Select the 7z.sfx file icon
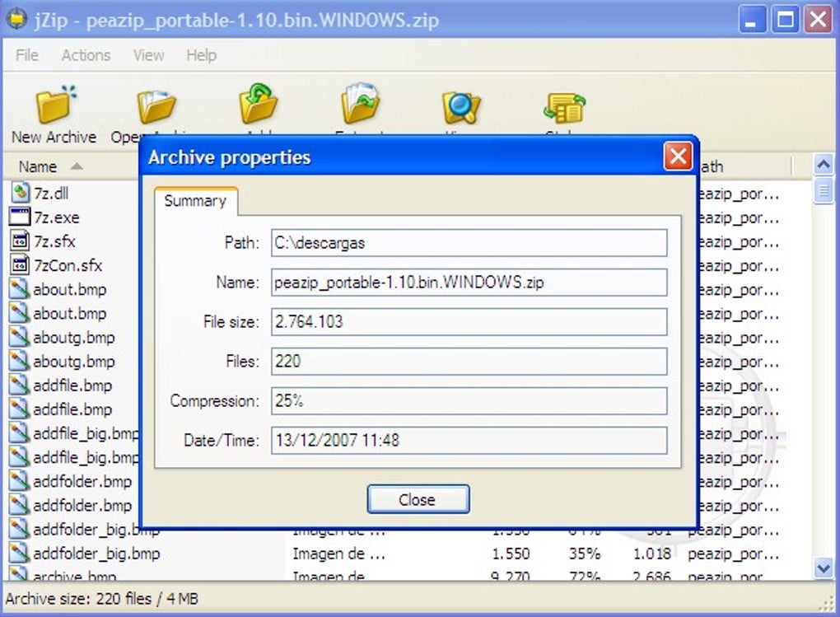The height and width of the screenshot is (617, 840). [x=20, y=241]
